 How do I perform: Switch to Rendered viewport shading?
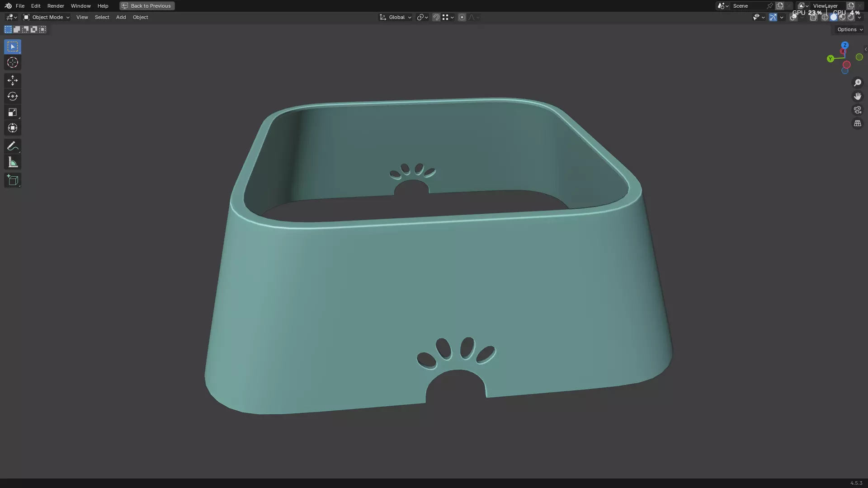coord(851,17)
